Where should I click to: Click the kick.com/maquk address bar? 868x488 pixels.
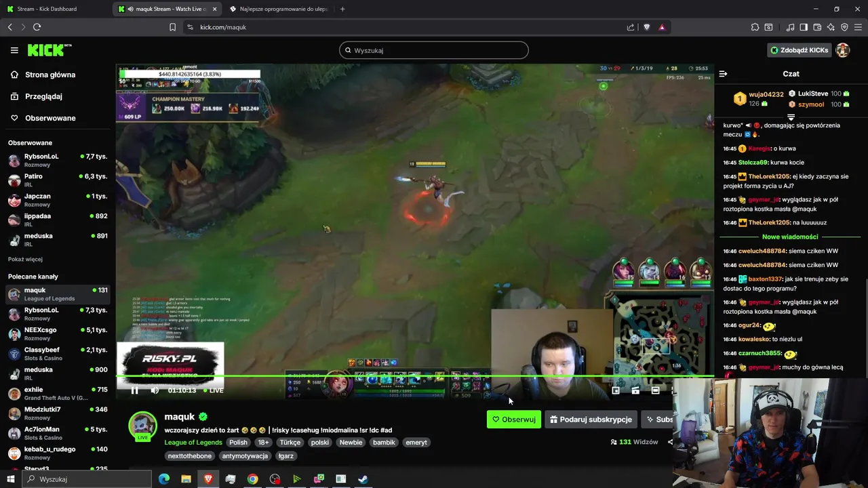(x=407, y=27)
